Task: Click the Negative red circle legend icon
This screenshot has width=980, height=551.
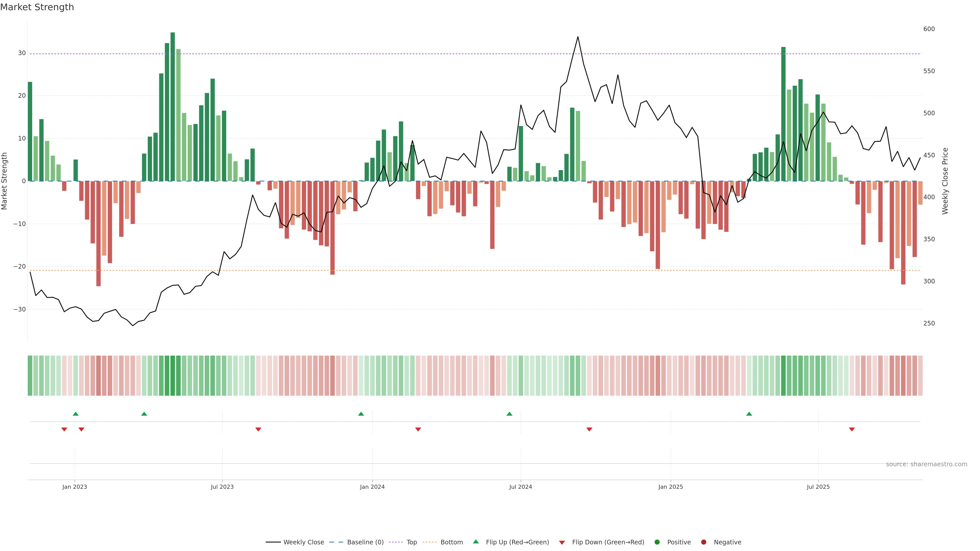Action: pyautogui.click(x=703, y=542)
